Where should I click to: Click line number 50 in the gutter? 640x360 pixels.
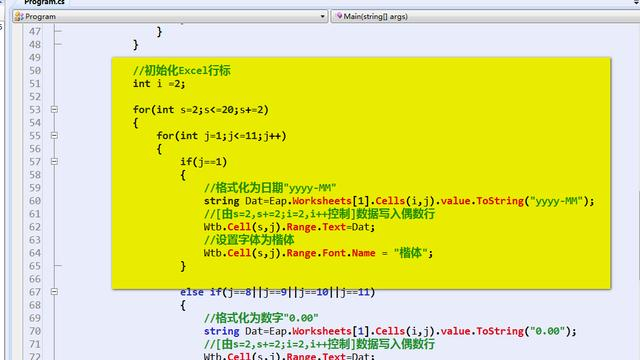click(x=35, y=71)
